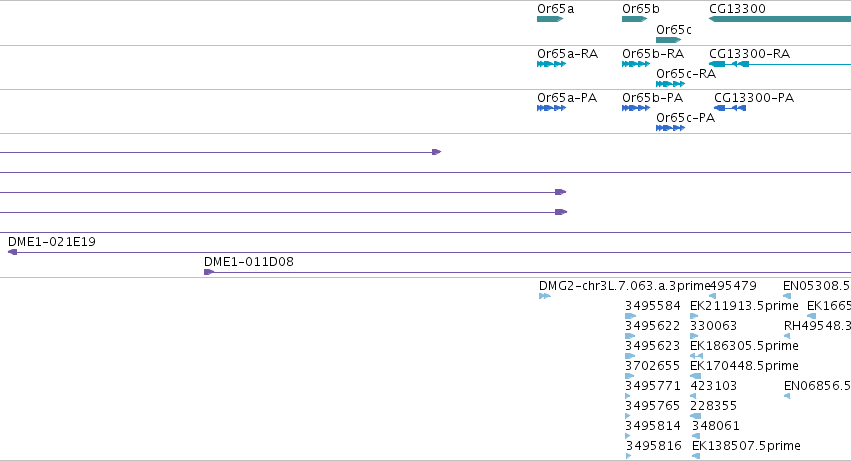This screenshot has width=851, height=461.
Task: Click the EN06856.5 EST label
Action: (x=817, y=386)
